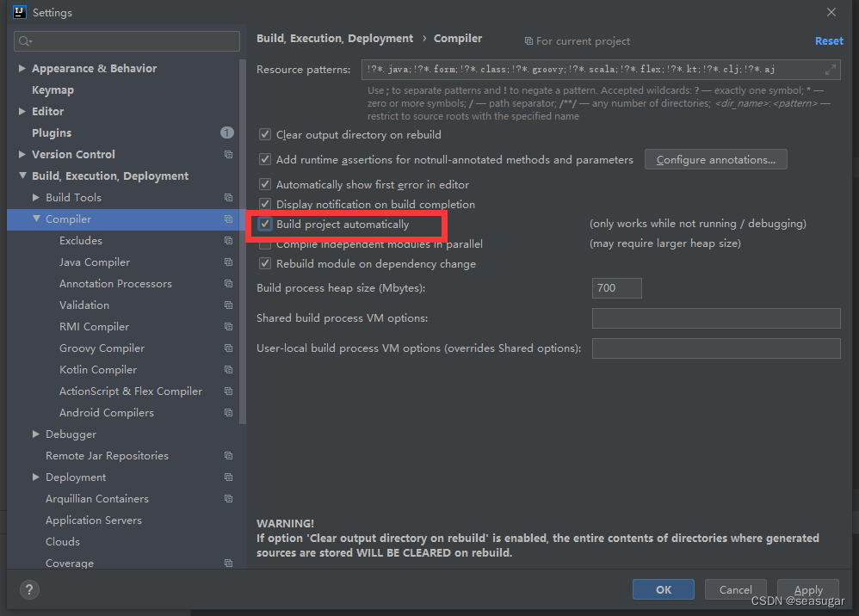Click the Resource patterns text field
The height and width of the screenshot is (616, 859).
tap(601, 70)
